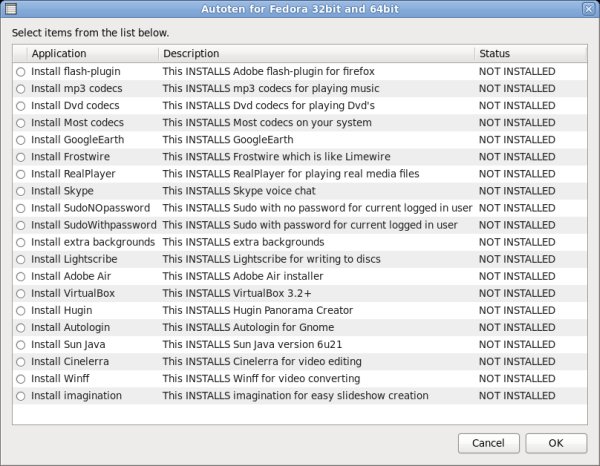Select the Install GoogleEarth radio button
This screenshot has width=600, height=466.
(21, 140)
